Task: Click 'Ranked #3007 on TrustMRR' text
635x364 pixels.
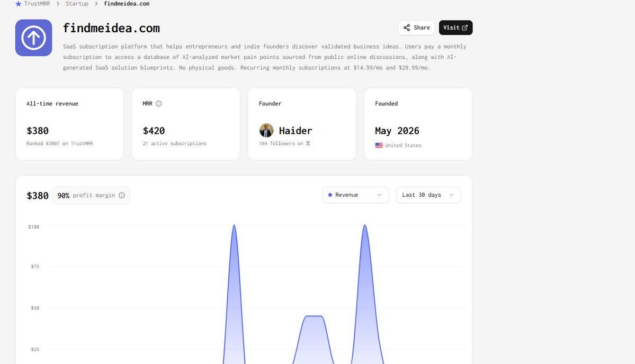Action: [x=59, y=143]
